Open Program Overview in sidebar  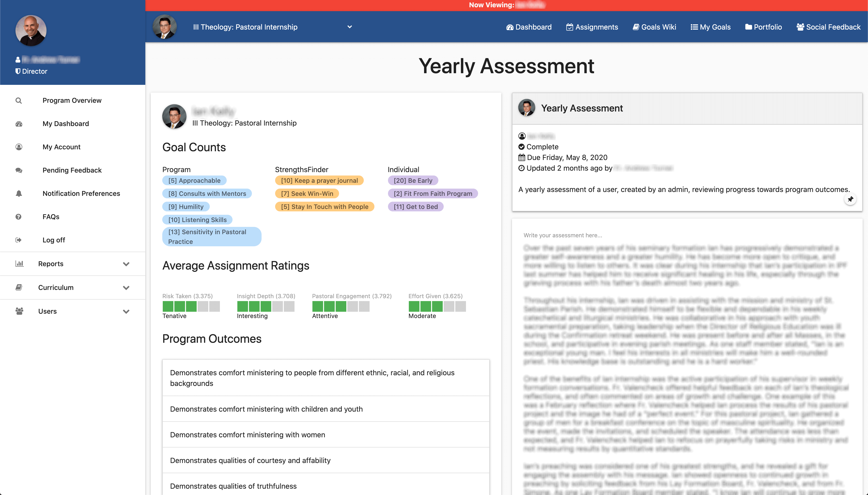point(73,101)
